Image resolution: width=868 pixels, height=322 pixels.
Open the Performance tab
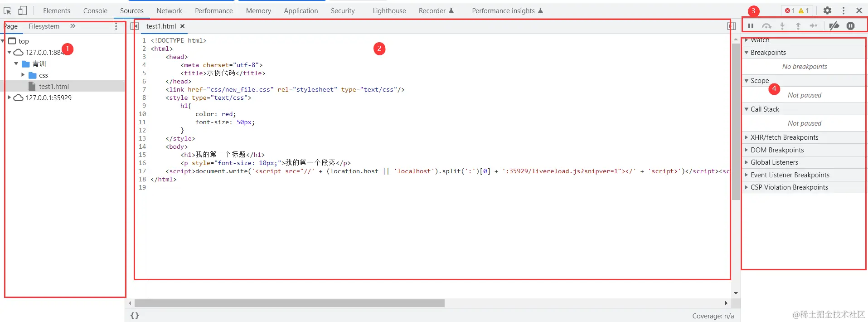coord(213,11)
